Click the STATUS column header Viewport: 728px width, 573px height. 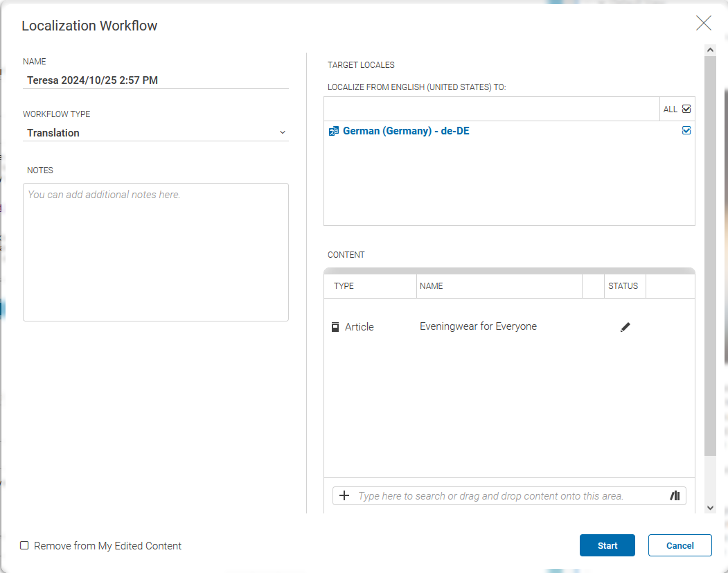pyautogui.click(x=623, y=286)
